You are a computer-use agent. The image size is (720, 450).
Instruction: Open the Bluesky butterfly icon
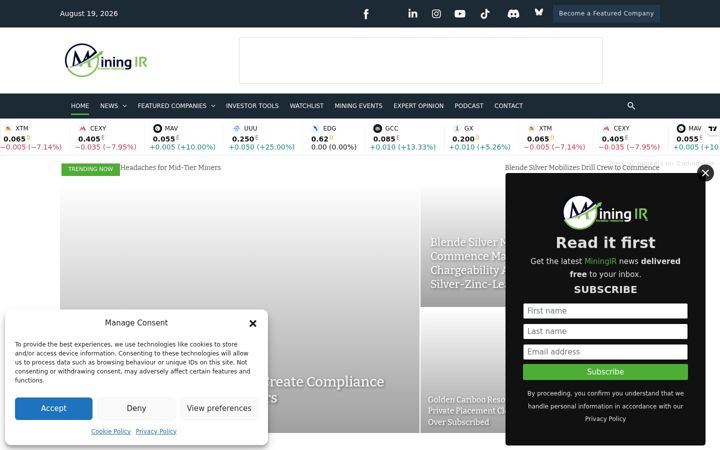(x=539, y=12)
